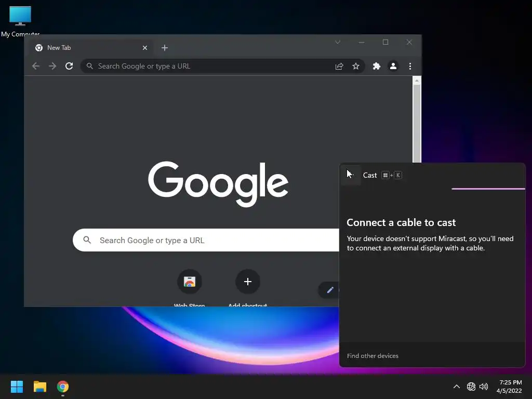Minimize the Chrome window
This screenshot has height=399, width=532.
[362, 43]
